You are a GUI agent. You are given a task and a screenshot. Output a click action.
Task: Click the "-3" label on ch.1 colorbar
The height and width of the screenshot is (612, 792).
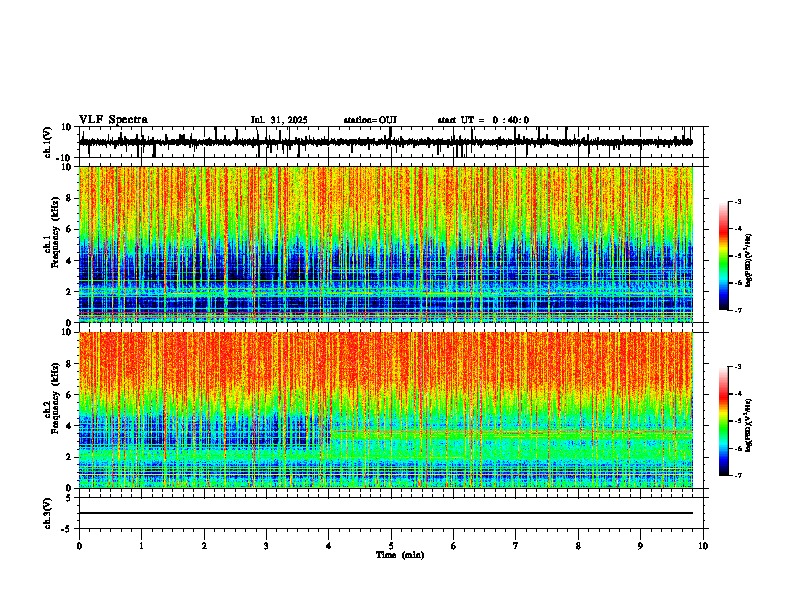tap(738, 201)
